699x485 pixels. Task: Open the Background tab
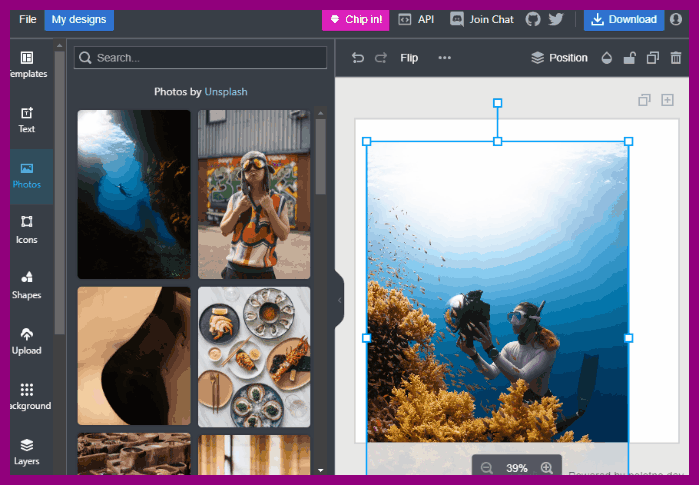point(28,397)
